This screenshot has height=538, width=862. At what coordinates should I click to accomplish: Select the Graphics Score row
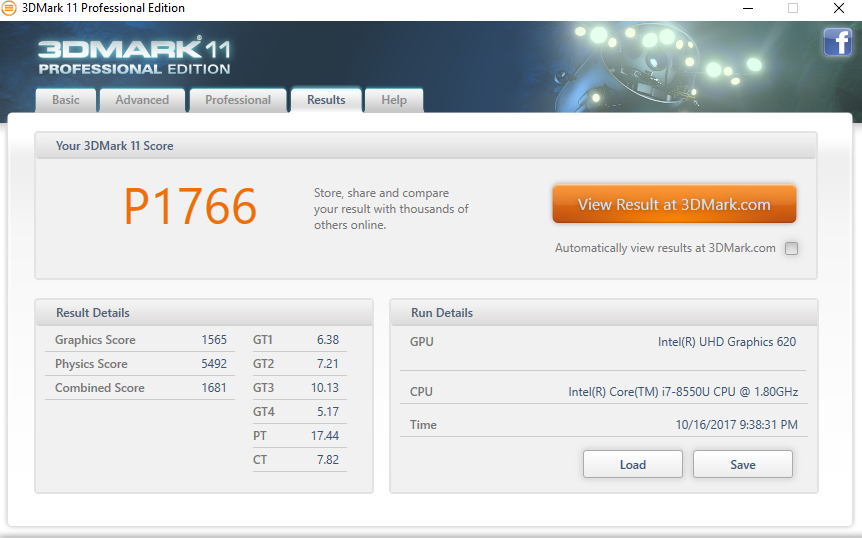[140, 340]
